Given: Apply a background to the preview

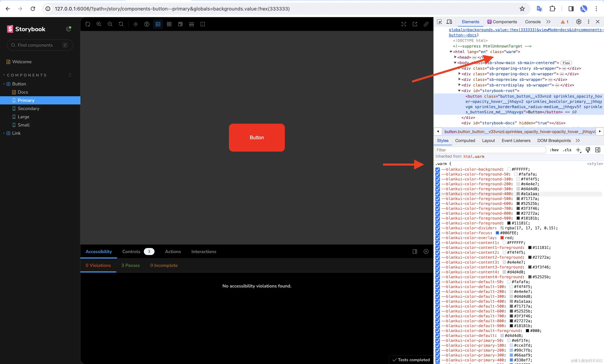Looking at the screenshot, I should pyautogui.click(x=158, y=24).
